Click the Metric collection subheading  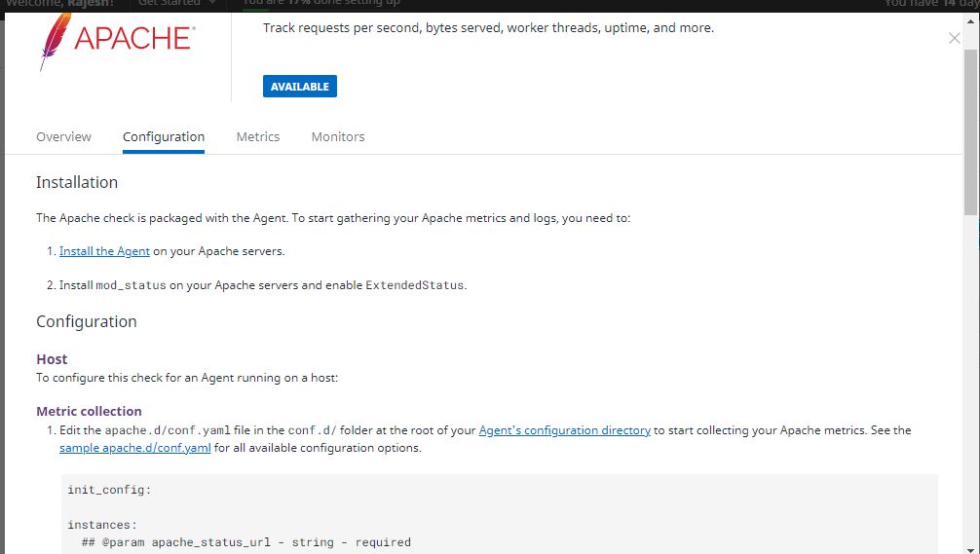[89, 411]
